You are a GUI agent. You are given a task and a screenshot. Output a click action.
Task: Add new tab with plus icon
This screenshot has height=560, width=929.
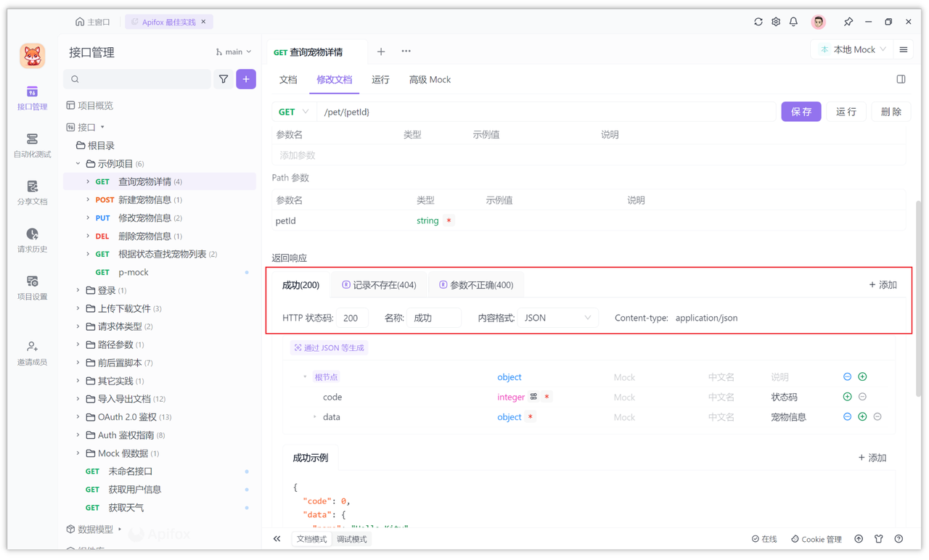[x=381, y=52]
